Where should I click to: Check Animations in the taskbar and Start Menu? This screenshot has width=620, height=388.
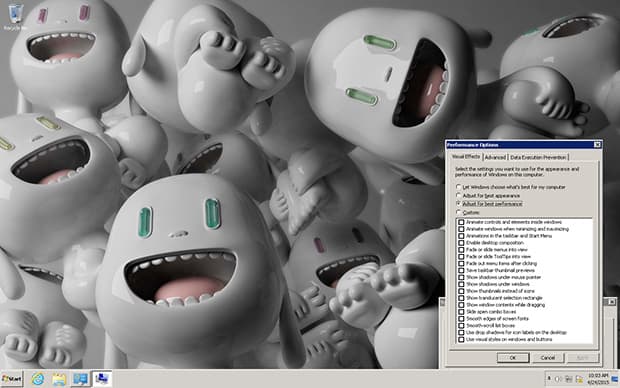coord(461,236)
